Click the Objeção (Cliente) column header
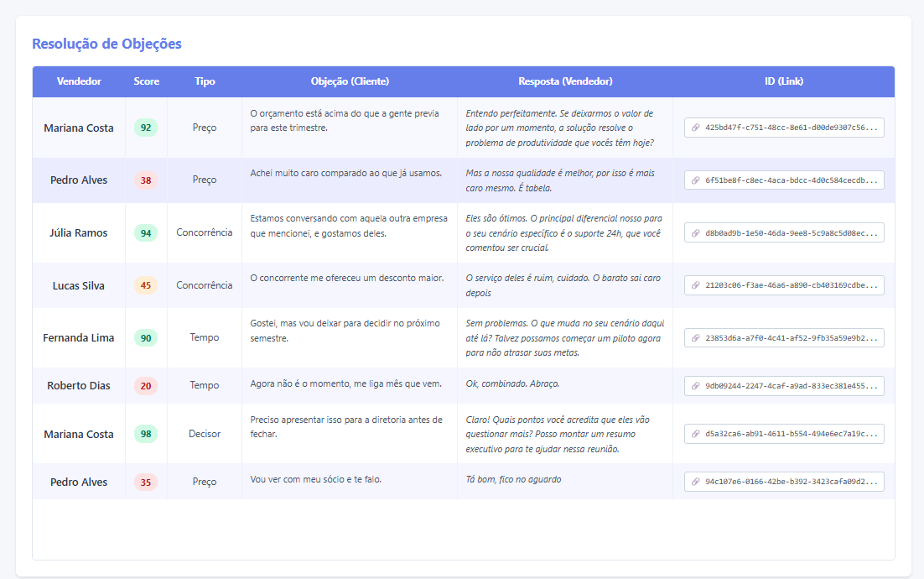The height and width of the screenshot is (579, 924). 350,81
